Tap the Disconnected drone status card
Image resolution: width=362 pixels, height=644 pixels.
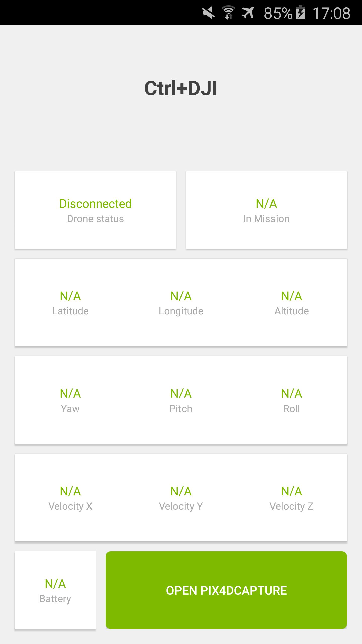coord(96,210)
